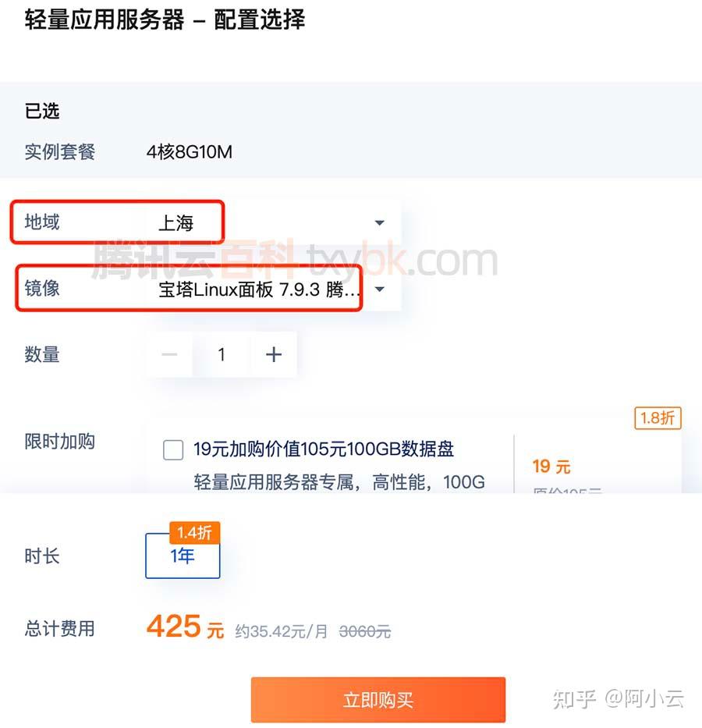Click the 1.4折 discount badge
The image size is (702, 728).
(194, 533)
